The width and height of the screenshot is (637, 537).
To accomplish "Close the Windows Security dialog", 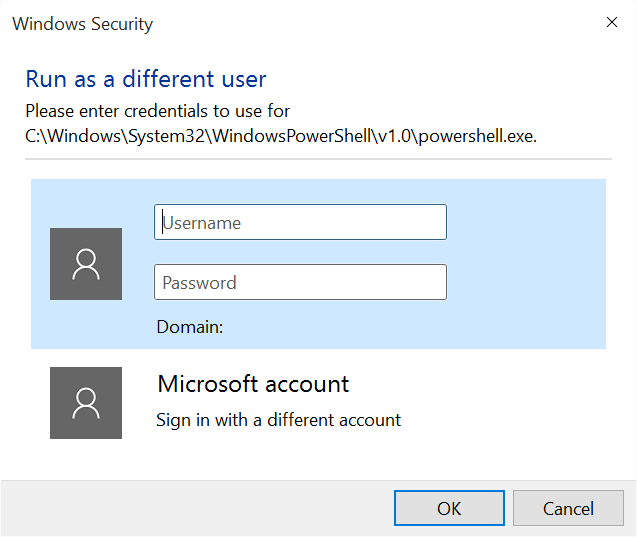I will [x=612, y=22].
